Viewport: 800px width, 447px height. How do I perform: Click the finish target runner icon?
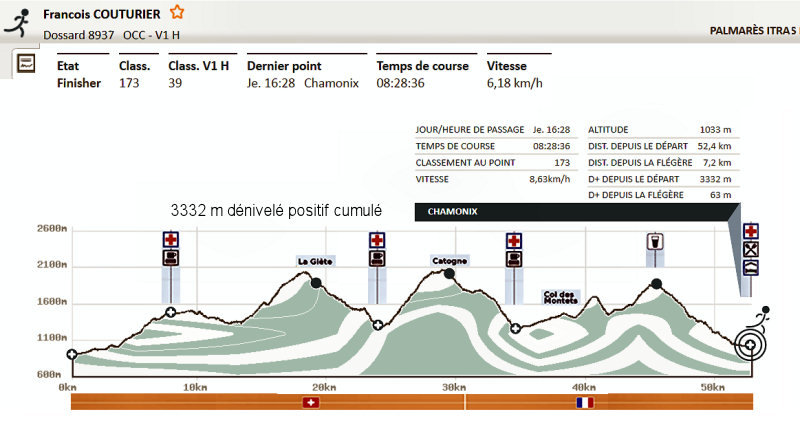coord(752,334)
